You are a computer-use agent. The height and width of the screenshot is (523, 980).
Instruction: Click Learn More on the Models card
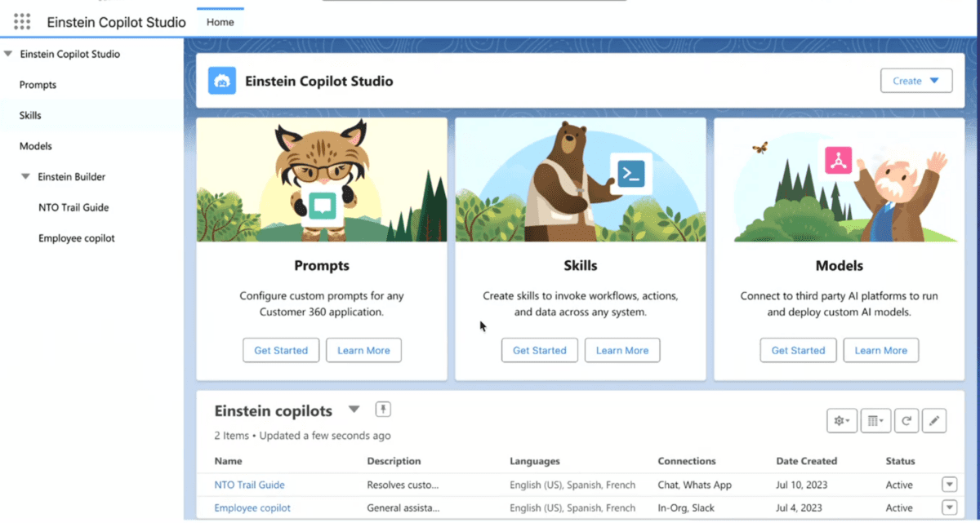coord(881,350)
